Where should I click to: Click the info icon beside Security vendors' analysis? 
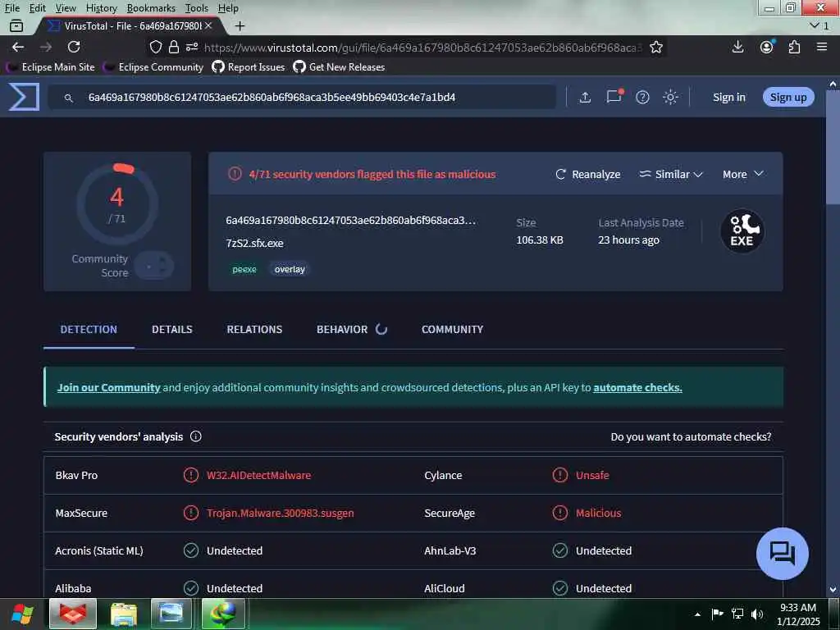click(x=196, y=436)
